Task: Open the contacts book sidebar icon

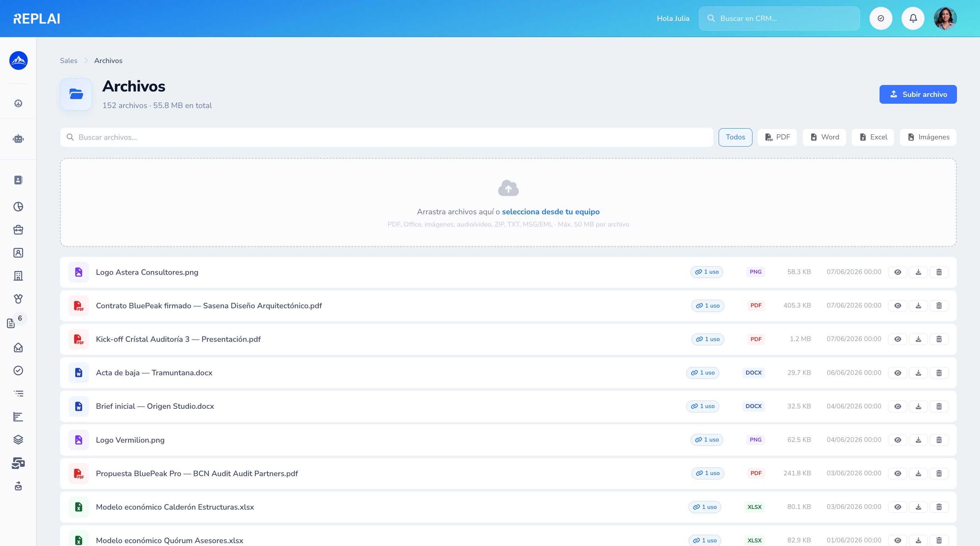Action: coord(18,180)
